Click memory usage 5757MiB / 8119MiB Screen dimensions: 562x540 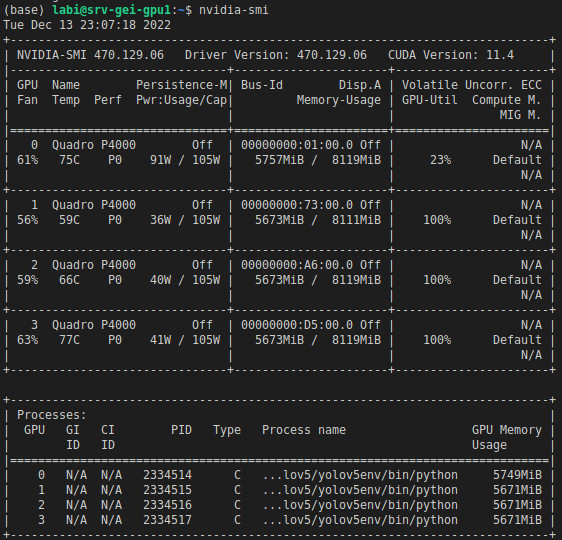pyautogui.click(x=318, y=160)
